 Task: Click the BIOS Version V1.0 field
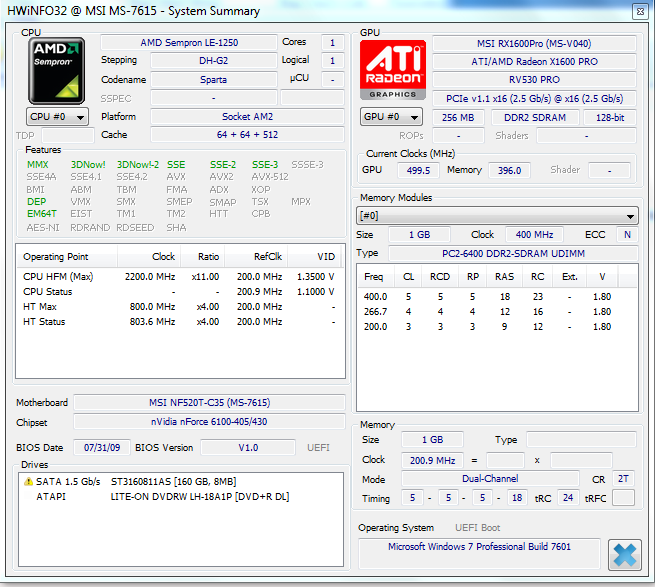point(248,447)
